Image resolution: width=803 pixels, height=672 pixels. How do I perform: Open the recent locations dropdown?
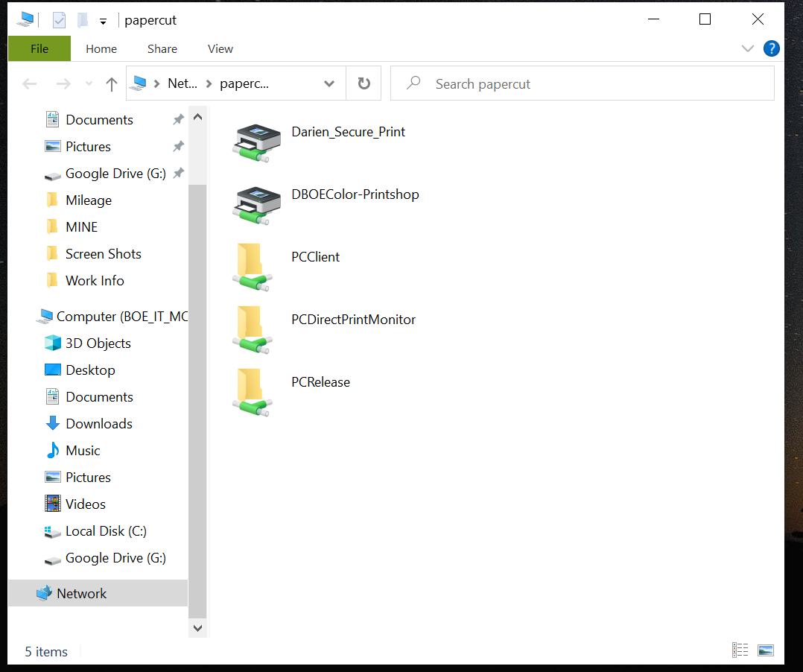(89, 83)
